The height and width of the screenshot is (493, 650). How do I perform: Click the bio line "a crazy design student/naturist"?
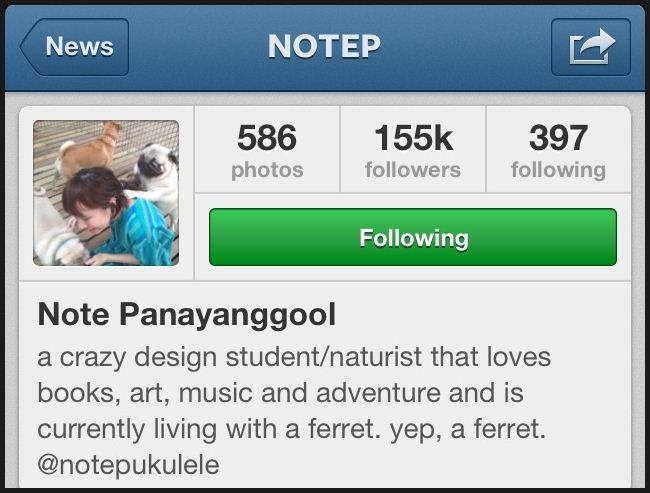[x=230, y=357]
